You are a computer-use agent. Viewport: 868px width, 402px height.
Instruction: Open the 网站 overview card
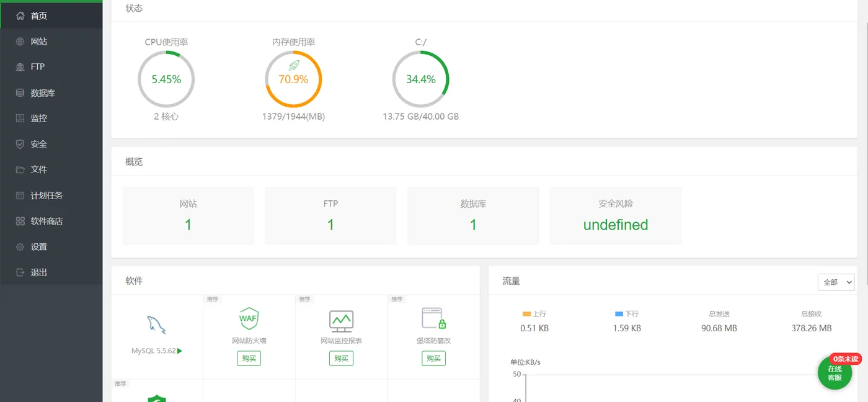click(188, 215)
